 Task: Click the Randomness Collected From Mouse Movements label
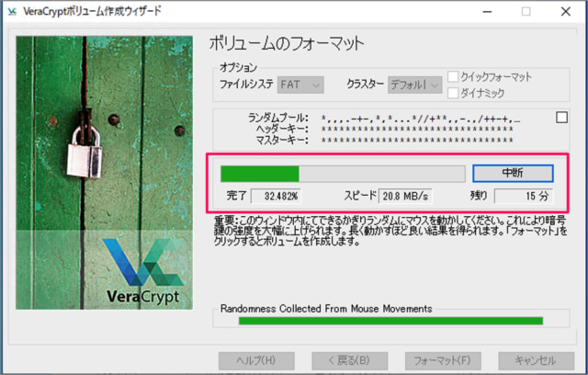tap(326, 309)
